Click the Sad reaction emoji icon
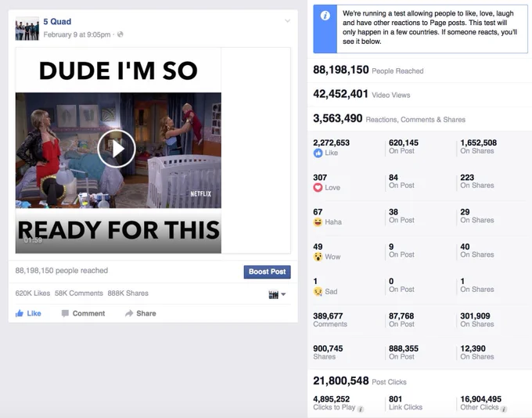This screenshot has width=532, height=418. (318, 291)
